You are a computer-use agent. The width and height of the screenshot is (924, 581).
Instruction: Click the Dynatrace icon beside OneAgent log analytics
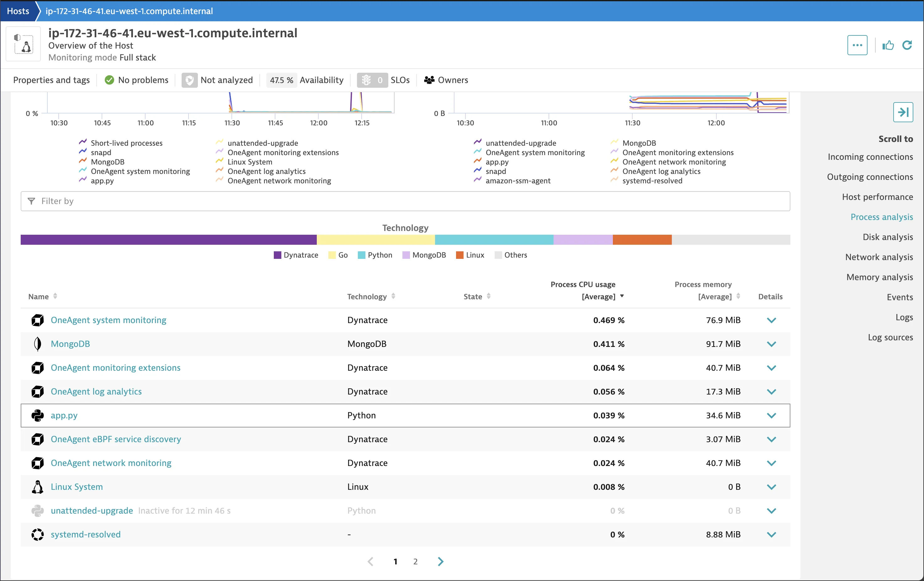click(37, 391)
